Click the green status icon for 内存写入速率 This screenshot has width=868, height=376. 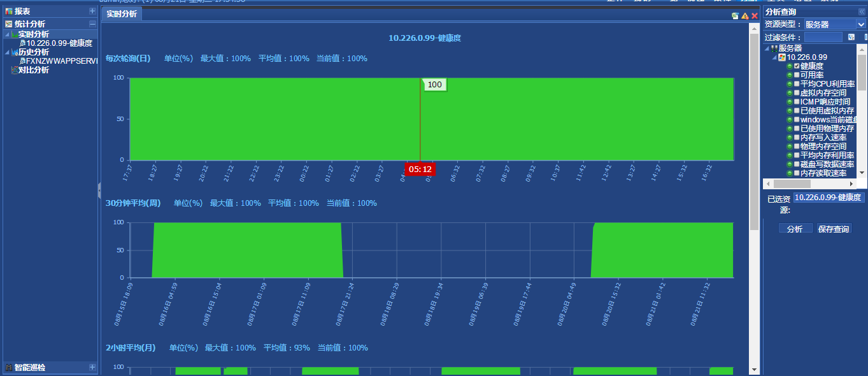click(790, 137)
